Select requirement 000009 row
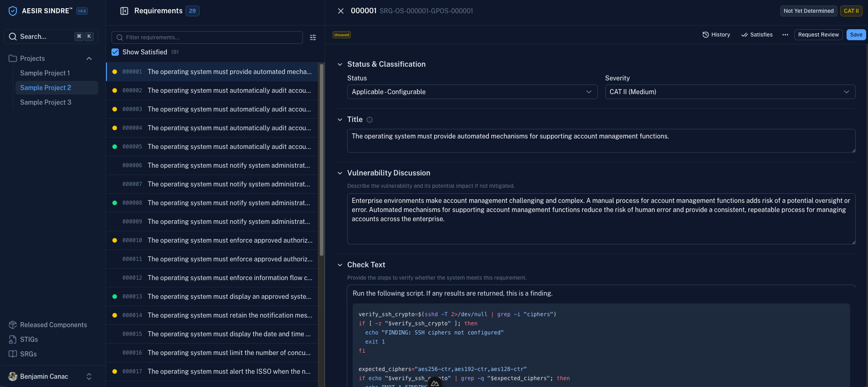This screenshot has width=868, height=387. coord(212,222)
